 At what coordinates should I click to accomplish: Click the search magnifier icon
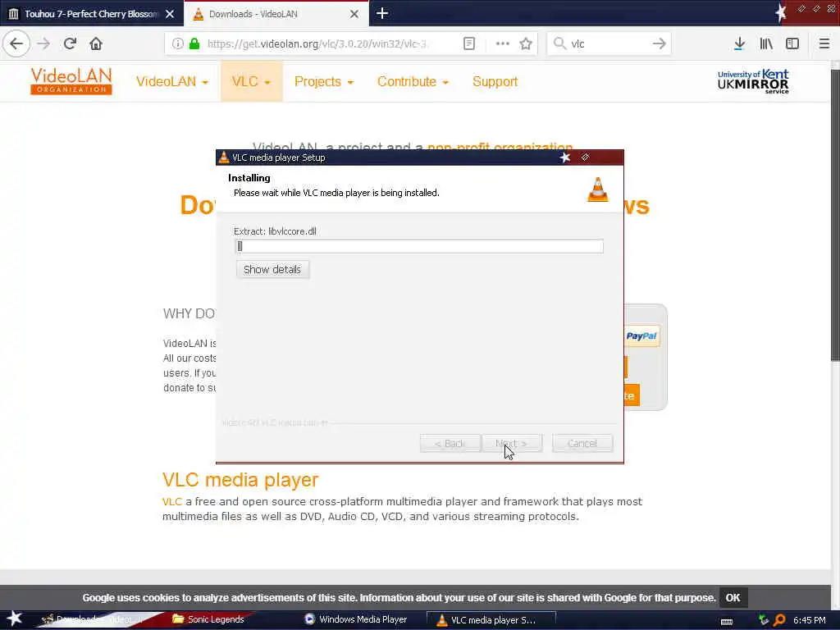pyautogui.click(x=559, y=43)
